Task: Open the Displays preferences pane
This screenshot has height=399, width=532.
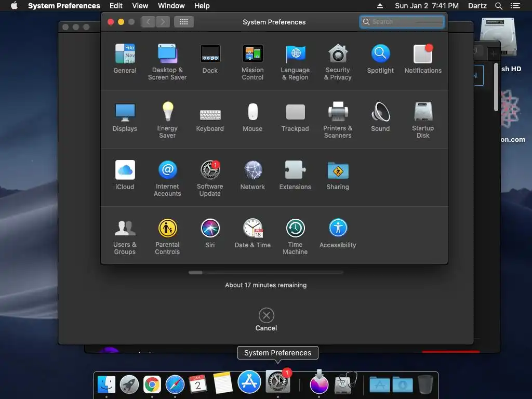Action: click(x=125, y=117)
